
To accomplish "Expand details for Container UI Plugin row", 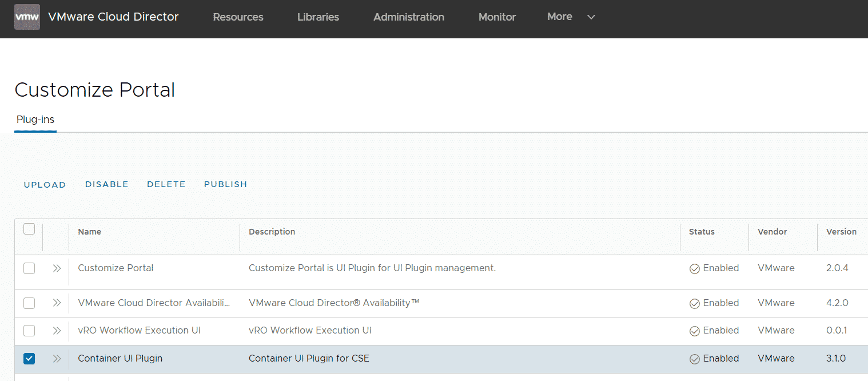I will (57, 359).
